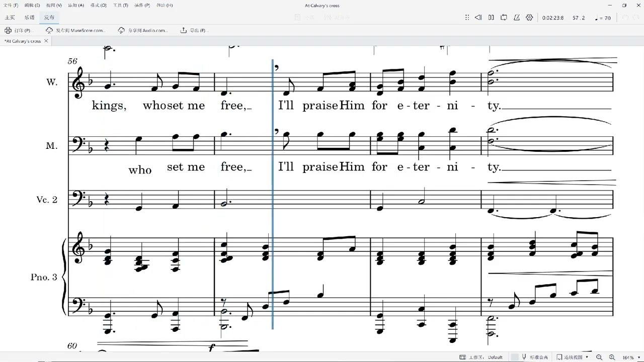Image resolution: width=644 pixels, height=362 pixels.
Task: Click the 'Vc. 2' instrument label
Action: [47, 200]
